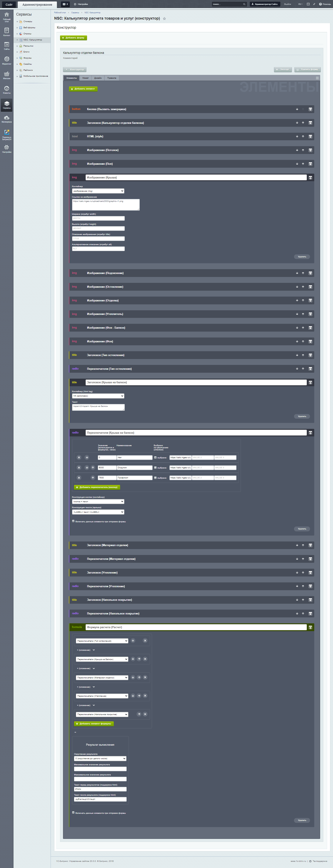This screenshot has width=333, height=868.
Task: Open the Магазин (shop) sidebar icon
Action: tap(6, 75)
